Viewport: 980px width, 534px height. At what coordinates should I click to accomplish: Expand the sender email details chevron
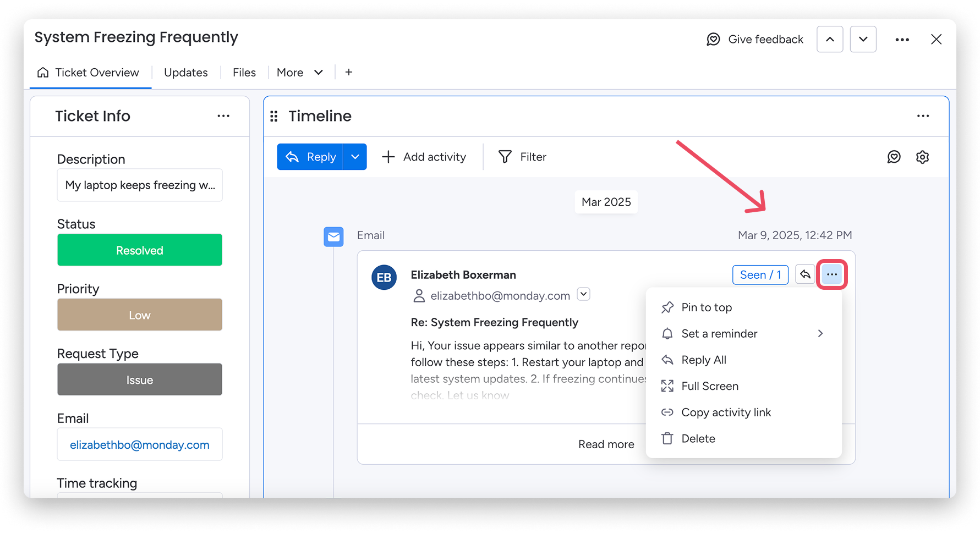tap(583, 294)
